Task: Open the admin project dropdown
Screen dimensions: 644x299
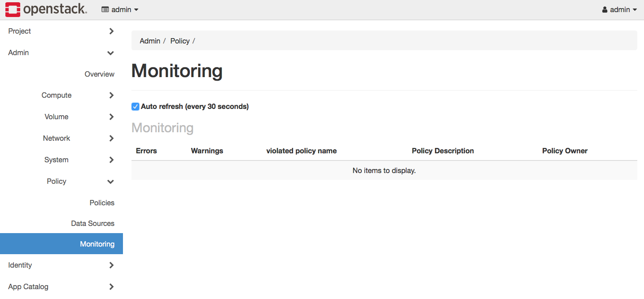Action: pos(120,9)
